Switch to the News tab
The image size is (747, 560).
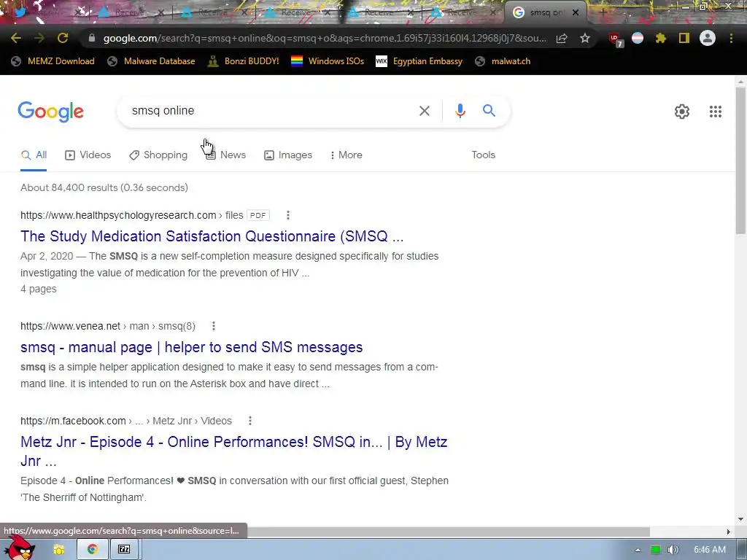tap(226, 155)
